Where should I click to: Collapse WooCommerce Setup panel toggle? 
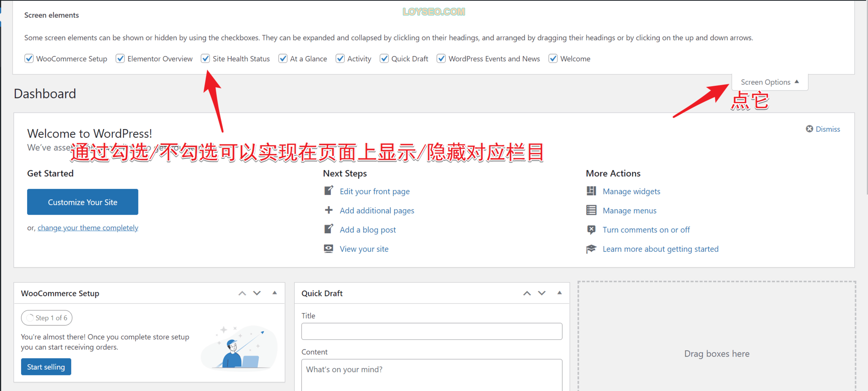[274, 293]
